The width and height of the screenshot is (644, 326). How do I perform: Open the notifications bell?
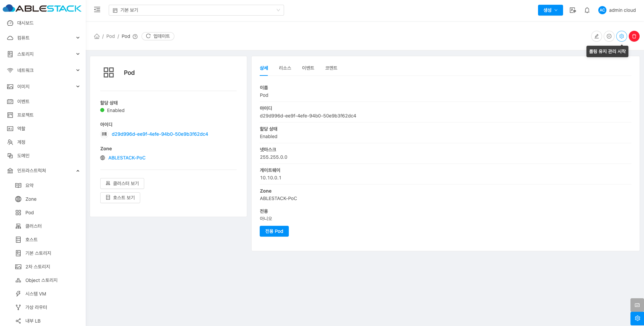coord(587,10)
